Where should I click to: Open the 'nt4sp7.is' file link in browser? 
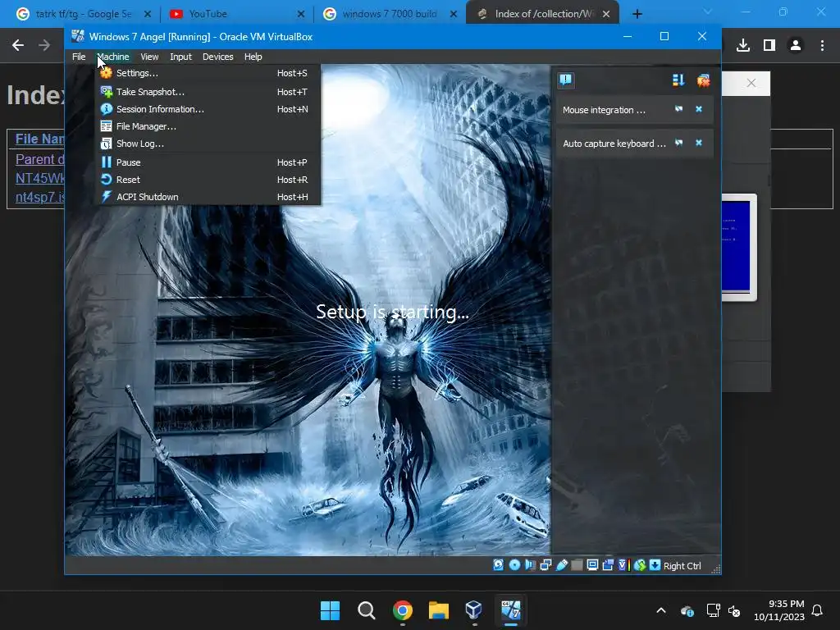39,197
